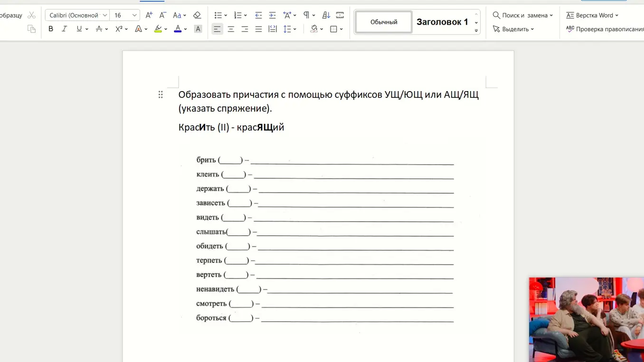
Task: Click the magnifier Find and Replace icon
Action: point(496,15)
